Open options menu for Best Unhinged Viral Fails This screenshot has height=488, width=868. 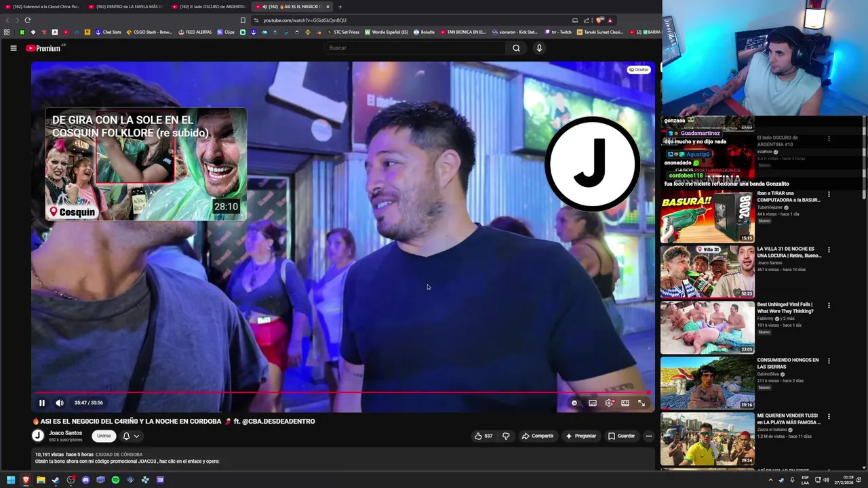[x=829, y=305]
